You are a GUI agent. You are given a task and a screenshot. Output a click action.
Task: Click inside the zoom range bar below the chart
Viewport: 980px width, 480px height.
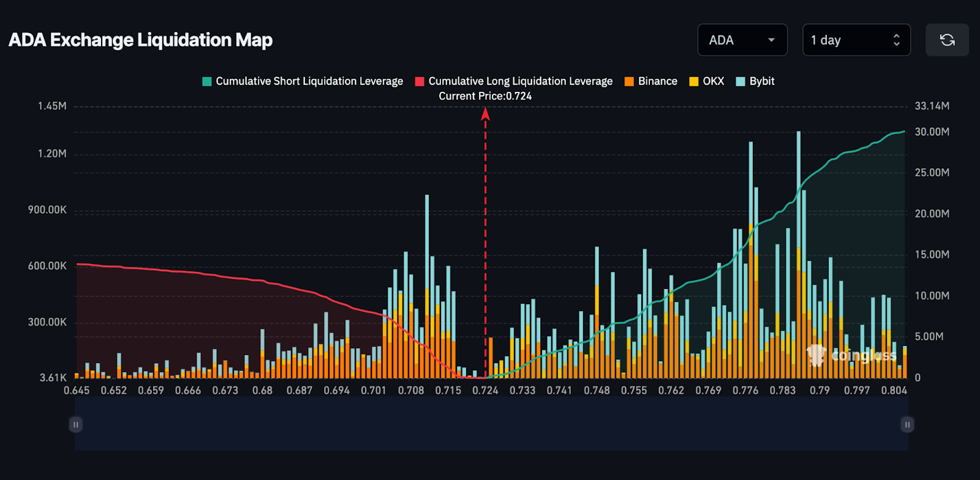tap(491, 424)
